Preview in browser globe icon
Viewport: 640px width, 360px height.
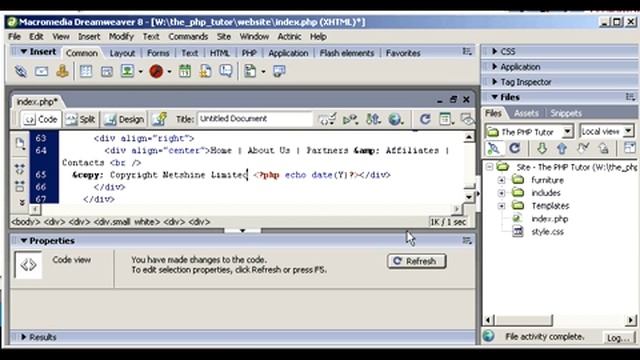(396, 119)
